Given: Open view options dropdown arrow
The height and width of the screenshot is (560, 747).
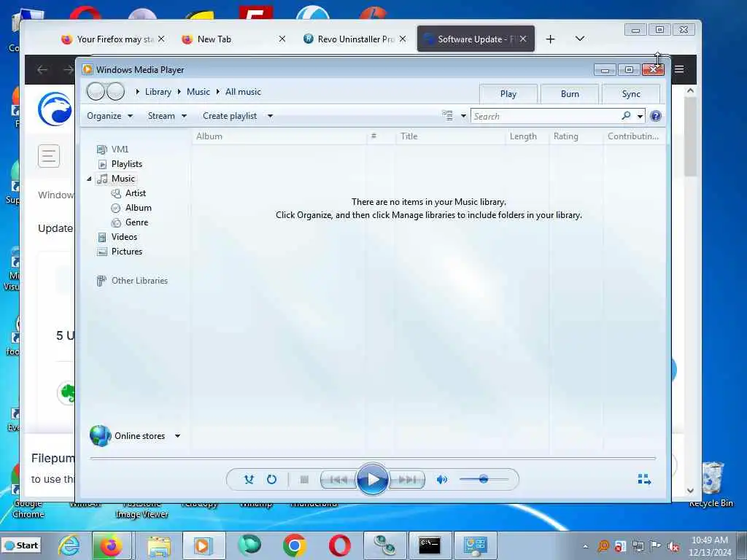Looking at the screenshot, I should [463, 116].
